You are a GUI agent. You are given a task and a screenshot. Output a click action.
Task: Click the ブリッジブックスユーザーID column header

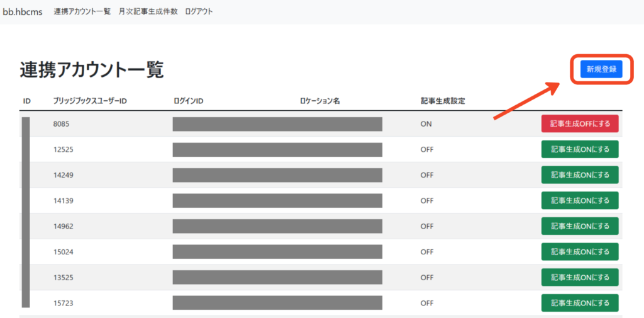[91, 101]
